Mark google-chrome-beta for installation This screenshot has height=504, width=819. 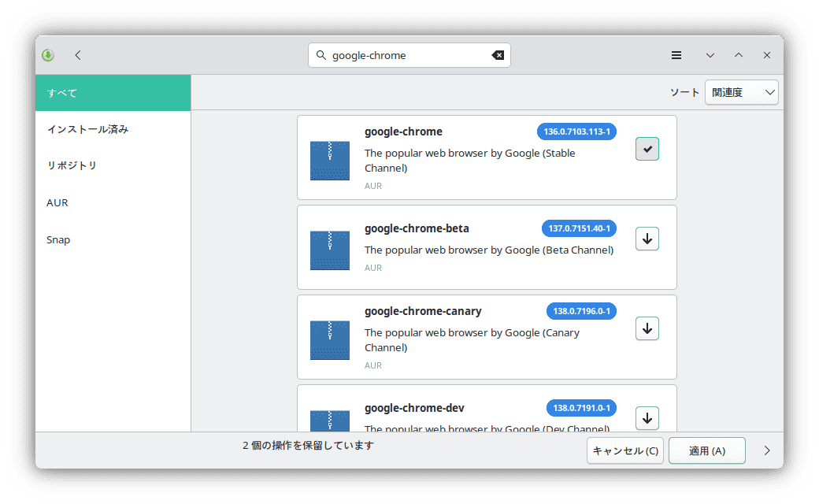pyautogui.click(x=647, y=239)
